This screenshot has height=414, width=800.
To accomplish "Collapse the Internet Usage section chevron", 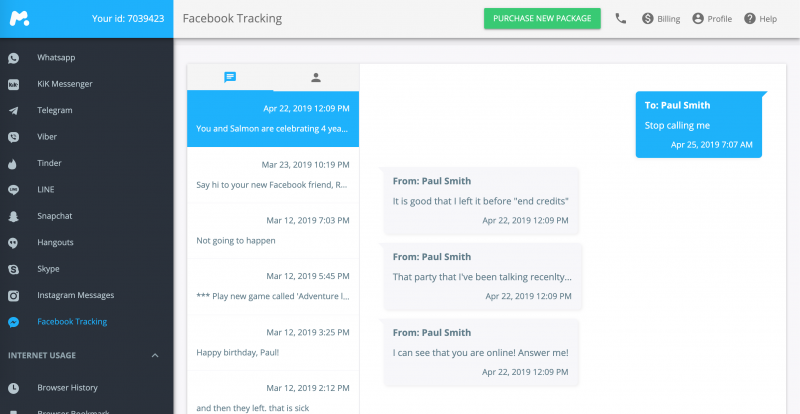I will [156, 355].
